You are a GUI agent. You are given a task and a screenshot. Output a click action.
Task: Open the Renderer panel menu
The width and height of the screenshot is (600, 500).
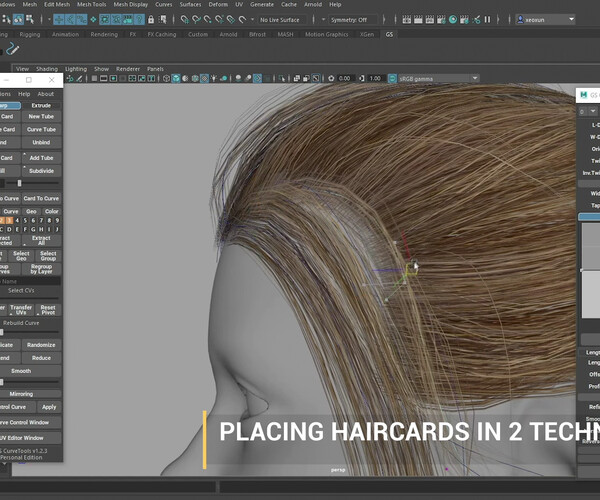(x=128, y=69)
